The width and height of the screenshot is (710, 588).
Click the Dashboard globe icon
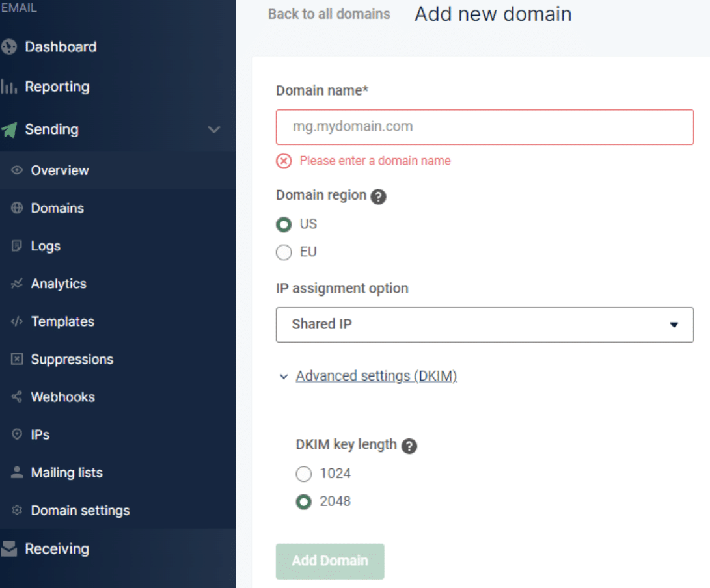point(9,47)
